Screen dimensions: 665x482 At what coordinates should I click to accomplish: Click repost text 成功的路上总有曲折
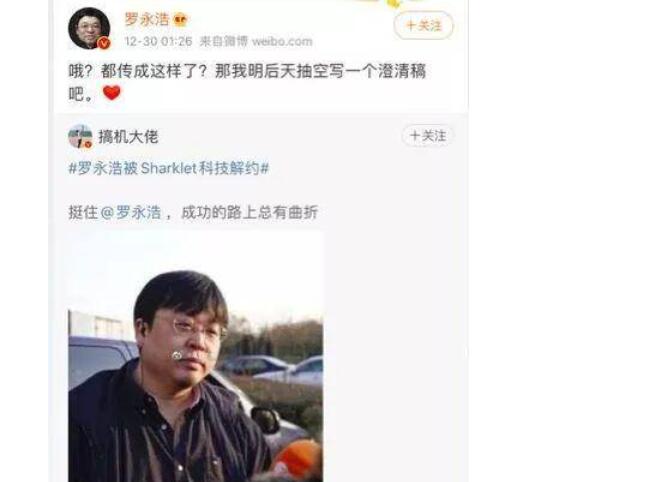pos(249,212)
